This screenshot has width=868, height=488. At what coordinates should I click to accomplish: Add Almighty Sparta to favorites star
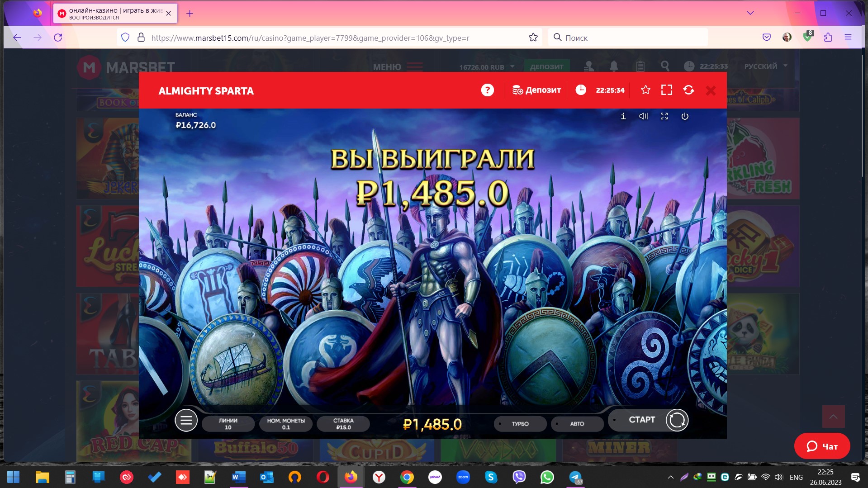pos(645,90)
